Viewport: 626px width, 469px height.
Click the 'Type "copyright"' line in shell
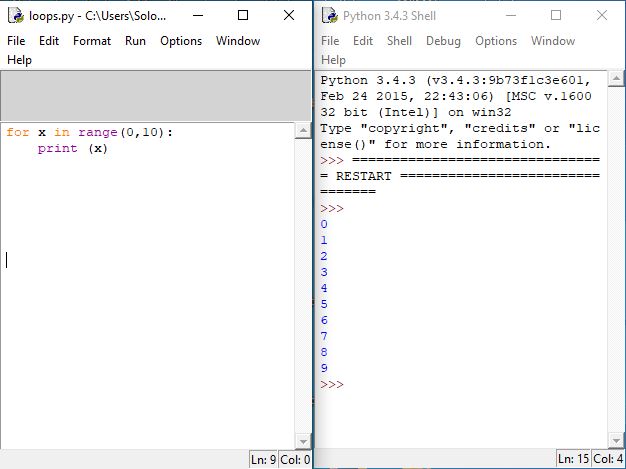click(x=460, y=129)
